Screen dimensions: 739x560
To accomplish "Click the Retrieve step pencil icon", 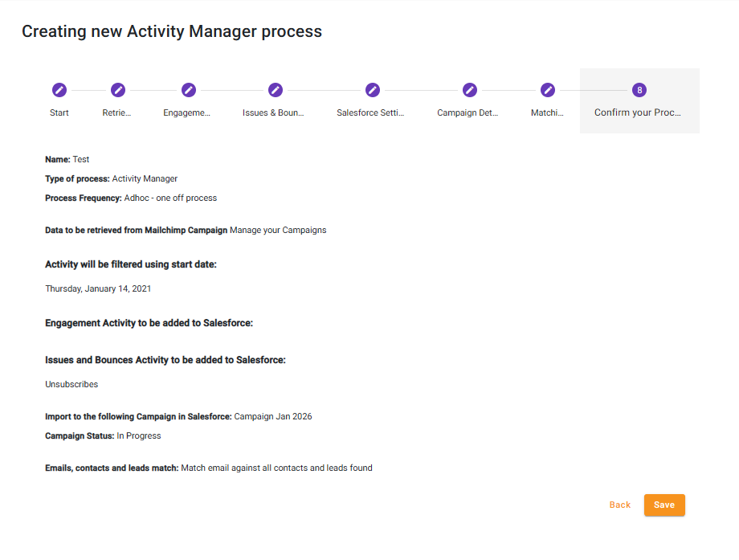I will pos(118,90).
